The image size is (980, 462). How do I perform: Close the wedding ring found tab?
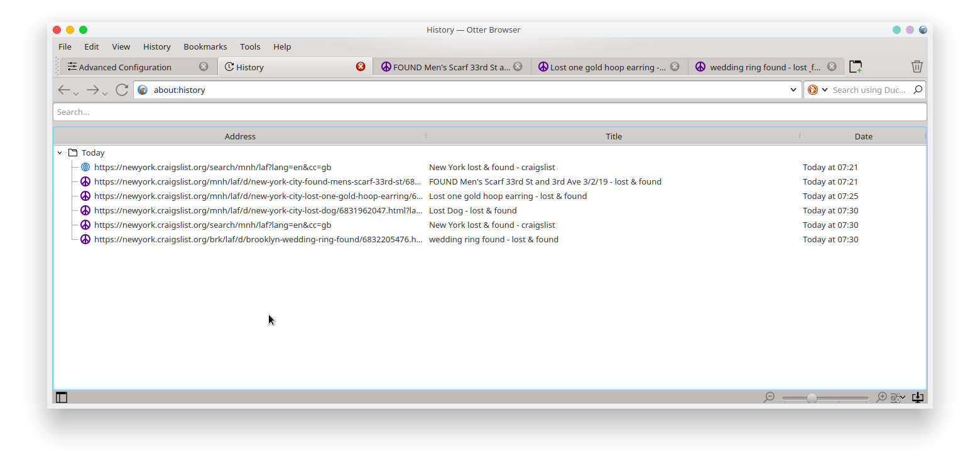(x=832, y=67)
